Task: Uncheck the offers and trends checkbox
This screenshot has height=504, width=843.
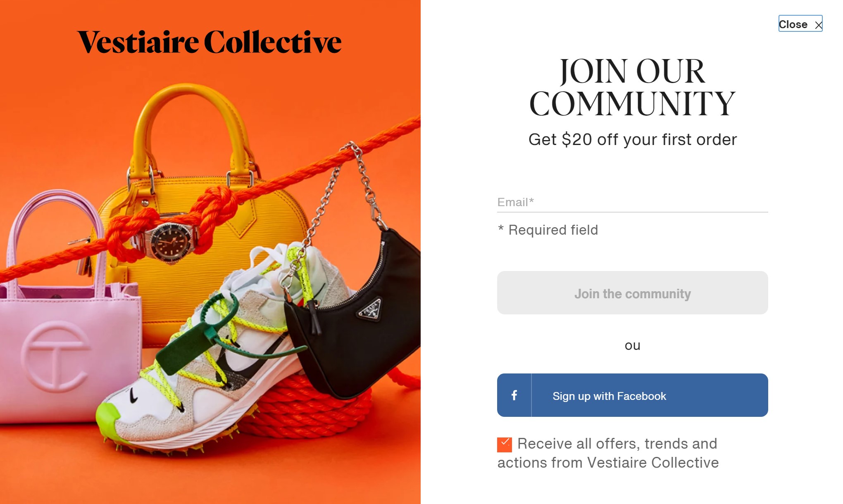Action: 504,445
